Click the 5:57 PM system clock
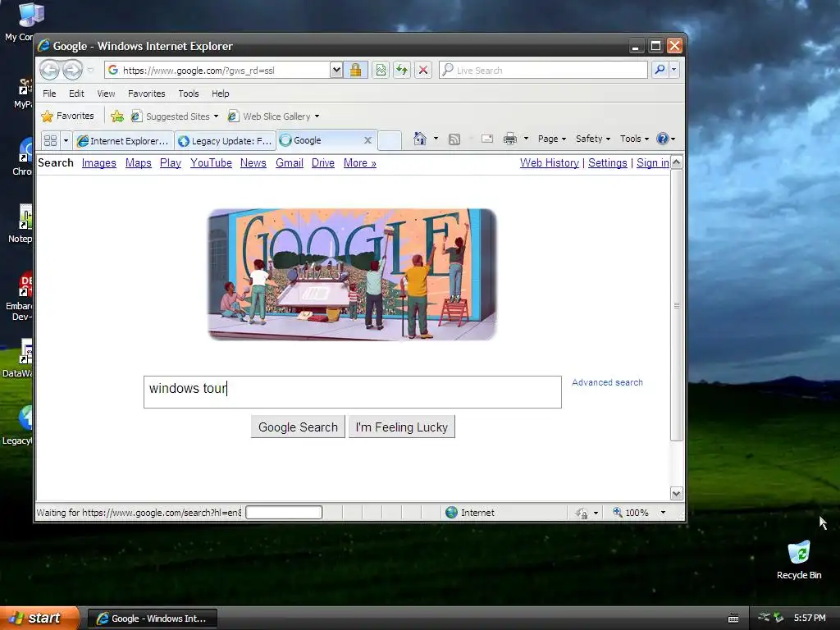Screen dimensions: 840x630 pyautogui.click(x=810, y=618)
